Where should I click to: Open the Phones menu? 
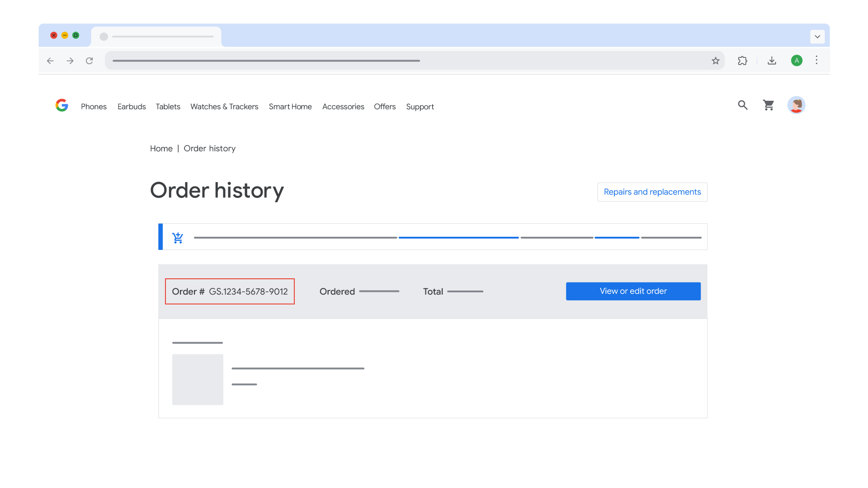[x=94, y=107]
